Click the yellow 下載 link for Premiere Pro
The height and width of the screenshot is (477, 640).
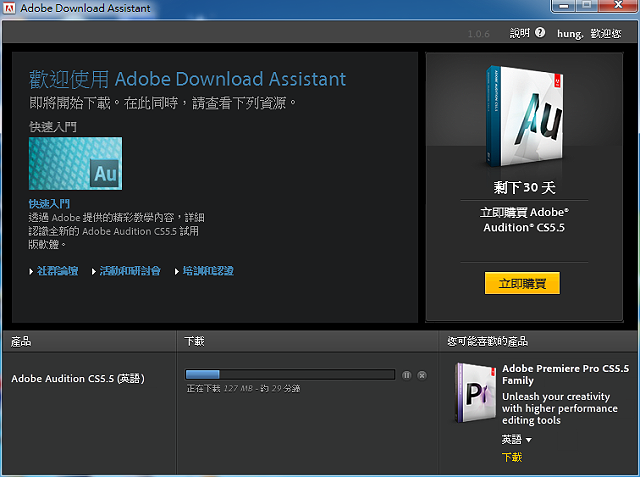pyautogui.click(x=512, y=457)
